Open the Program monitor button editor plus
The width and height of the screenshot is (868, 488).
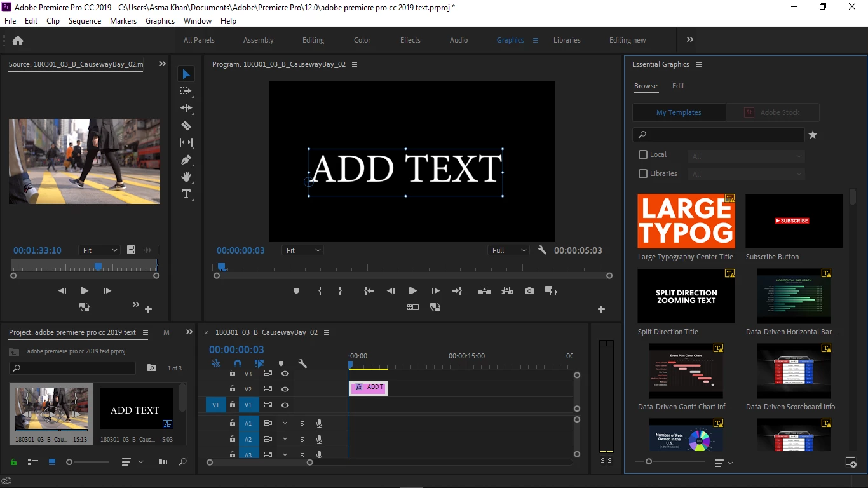click(x=601, y=309)
